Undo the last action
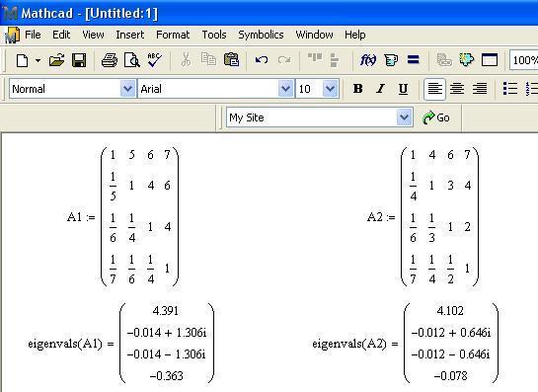 (262, 60)
